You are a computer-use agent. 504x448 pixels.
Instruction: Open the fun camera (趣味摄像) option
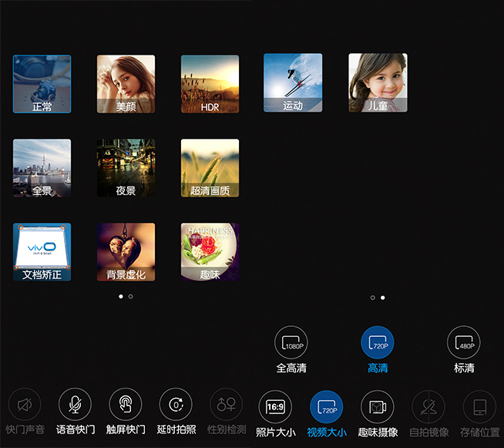coord(377,406)
